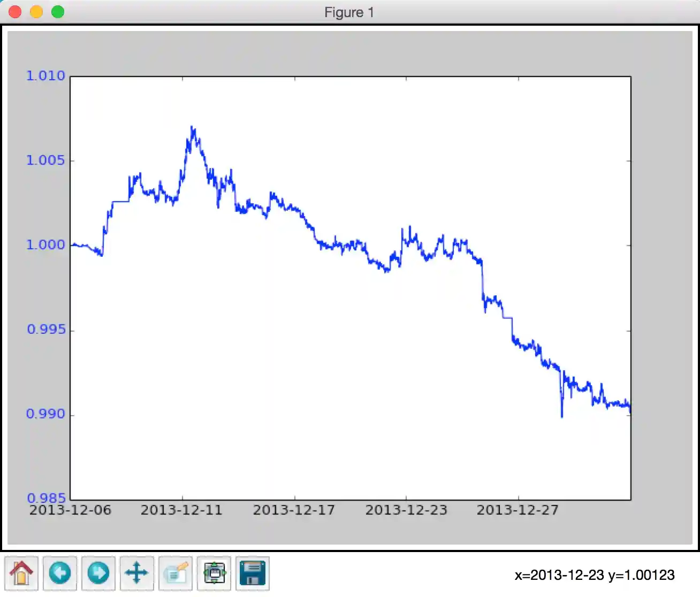Image resolution: width=700 pixels, height=597 pixels.
Task: Click the 2013-12-17 x-axis date
Action: click(294, 510)
